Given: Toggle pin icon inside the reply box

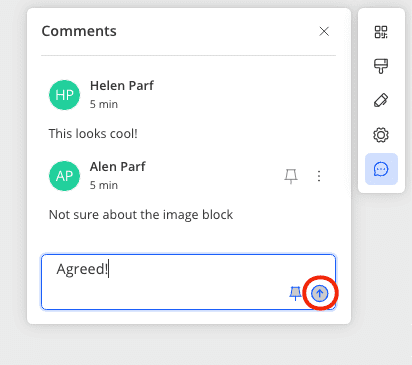Looking at the screenshot, I should pyautogui.click(x=295, y=293).
